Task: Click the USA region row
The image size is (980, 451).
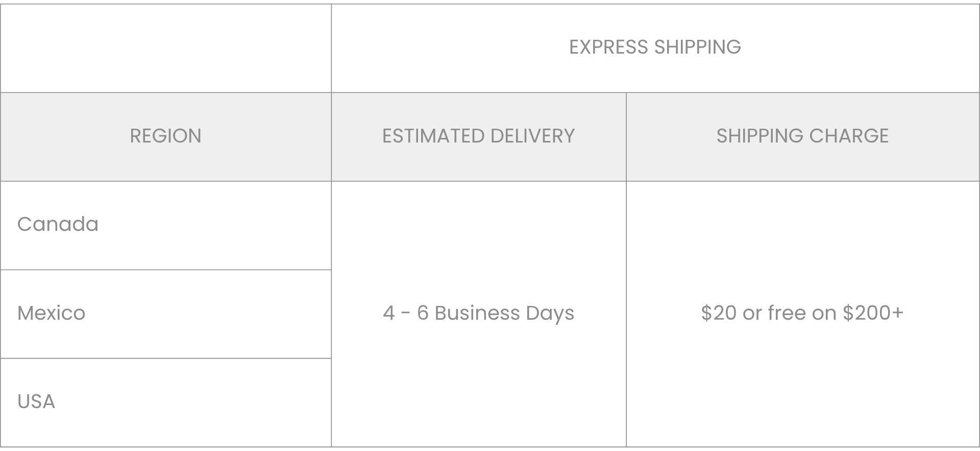Action: pyautogui.click(x=36, y=401)
